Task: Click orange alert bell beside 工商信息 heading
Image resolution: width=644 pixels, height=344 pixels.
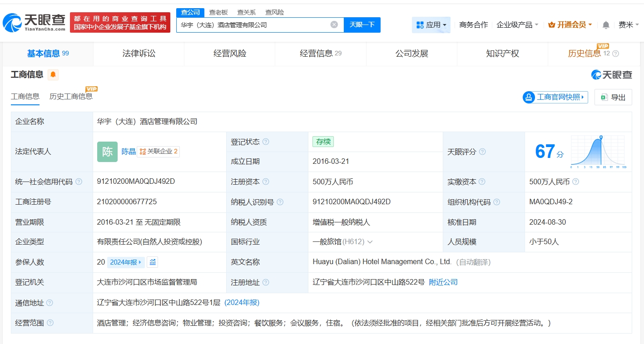Action: pos(53,74)
